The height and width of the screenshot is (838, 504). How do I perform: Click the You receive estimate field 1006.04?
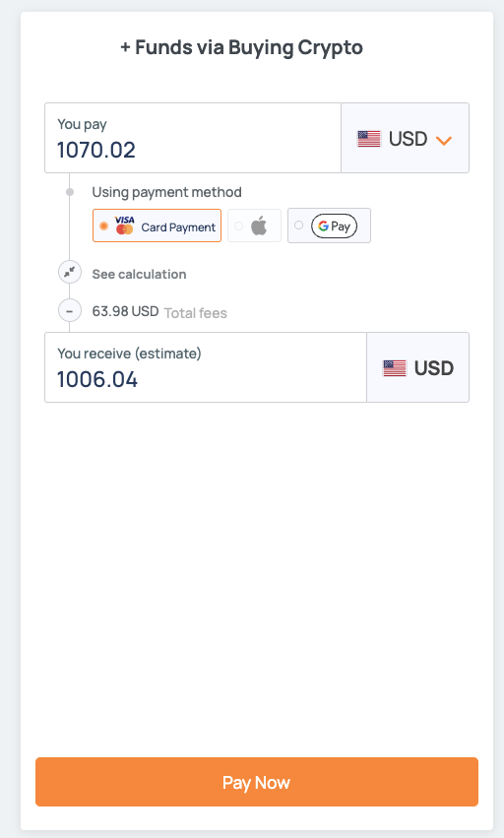click(206, 367)
